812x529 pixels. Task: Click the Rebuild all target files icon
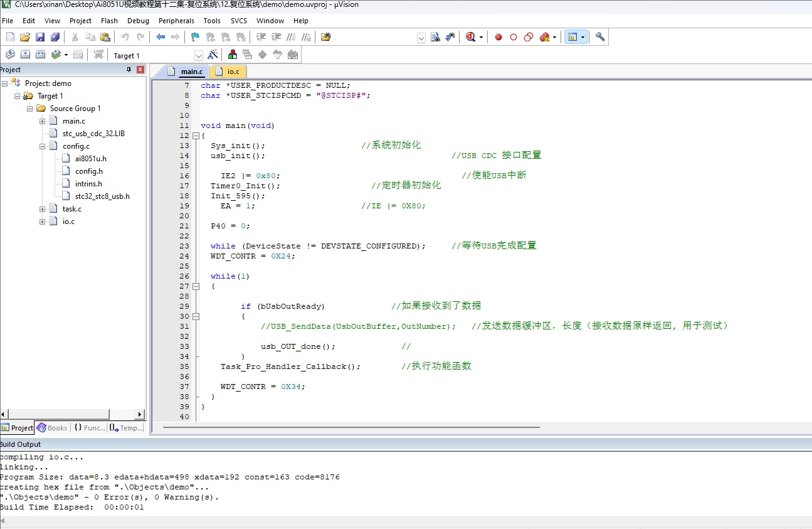[40, 55]
